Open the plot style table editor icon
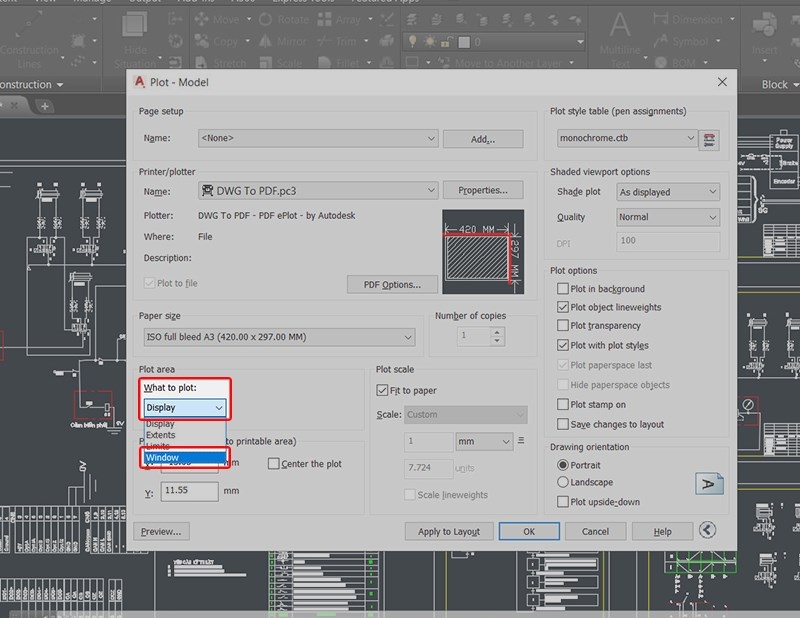800x618 pixels. coord(710,139)
